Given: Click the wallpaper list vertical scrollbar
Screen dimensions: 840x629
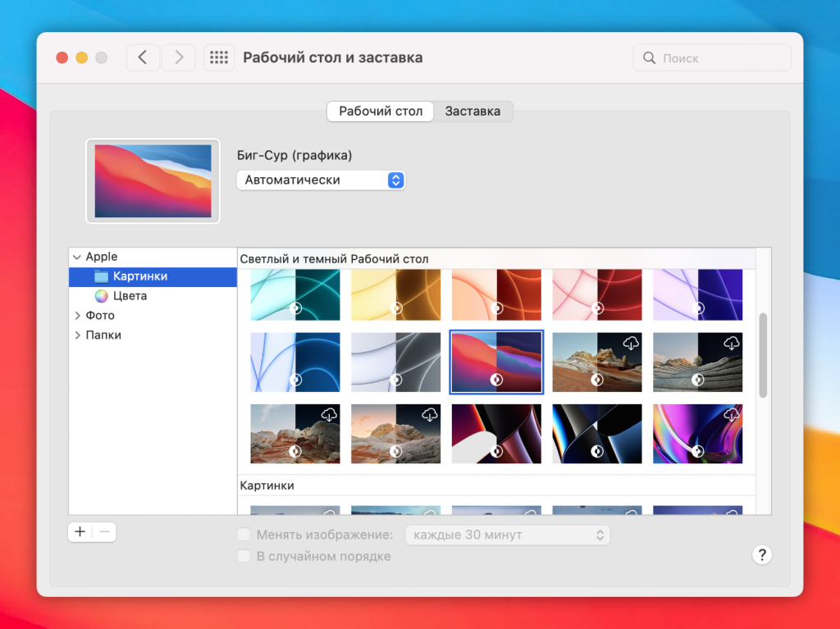Looking at the screenshot, I should 763,355.
